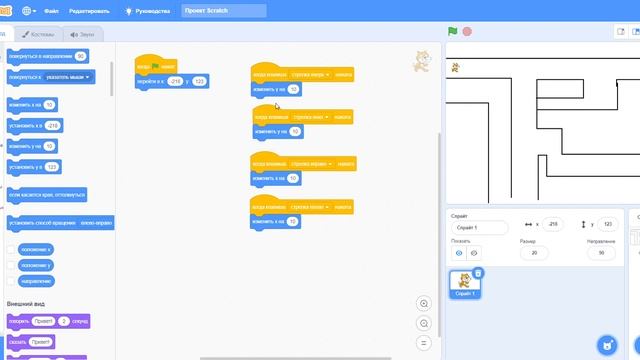
Task: Reset workspace zoom with the equals button
Action: [x=424, y=343]
